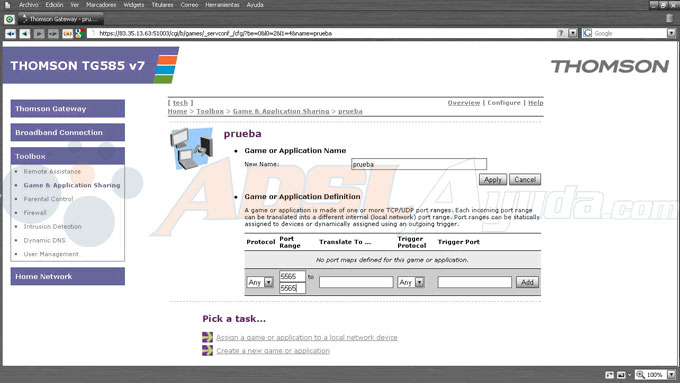Click the question mark icon in address bar
This screenshot has height=383, width=680.
click(561, 33)
